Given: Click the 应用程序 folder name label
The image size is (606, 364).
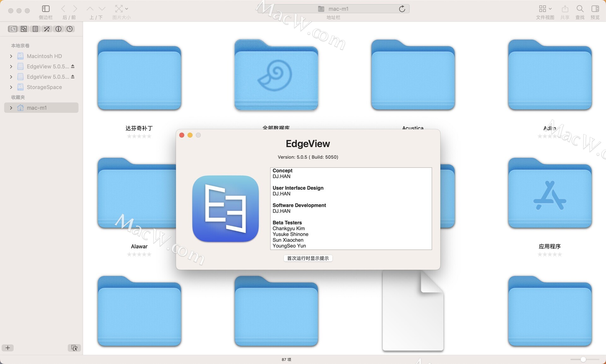Looking at the screenshot, I should click(x=550, y=246).
